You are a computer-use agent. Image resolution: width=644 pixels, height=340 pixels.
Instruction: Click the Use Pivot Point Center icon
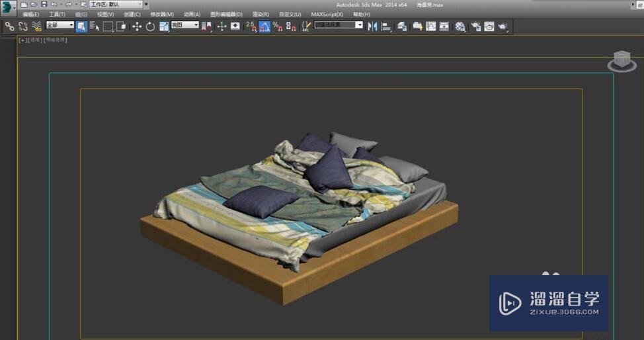[206, 26]
